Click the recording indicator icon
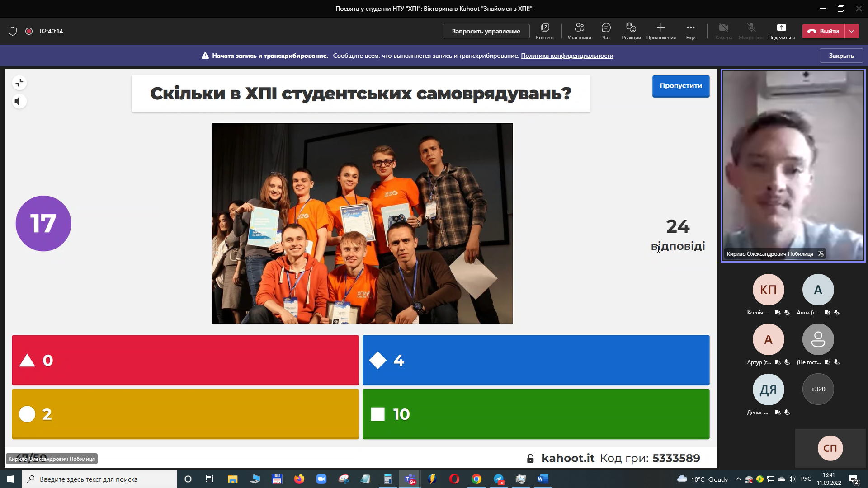 (x=29, y=31)
